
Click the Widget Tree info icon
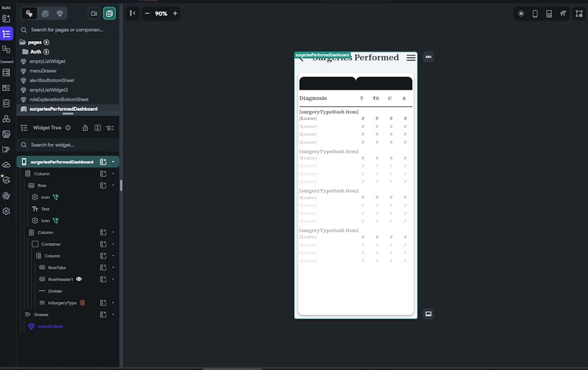coord(68,127)
